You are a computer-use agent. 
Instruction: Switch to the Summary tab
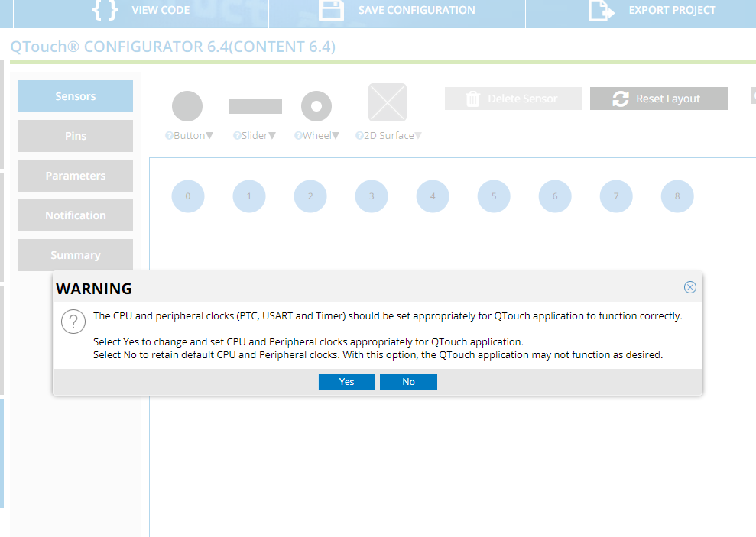point(75,255)
